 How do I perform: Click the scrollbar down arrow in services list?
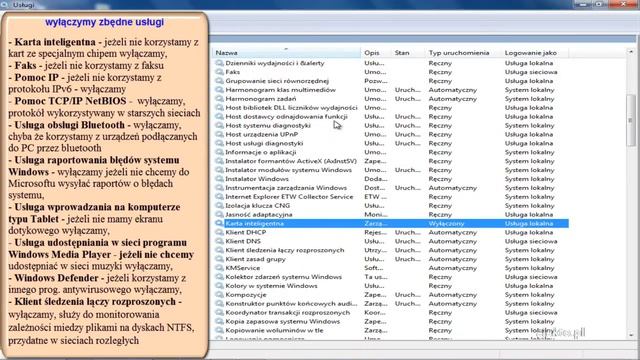631,335
